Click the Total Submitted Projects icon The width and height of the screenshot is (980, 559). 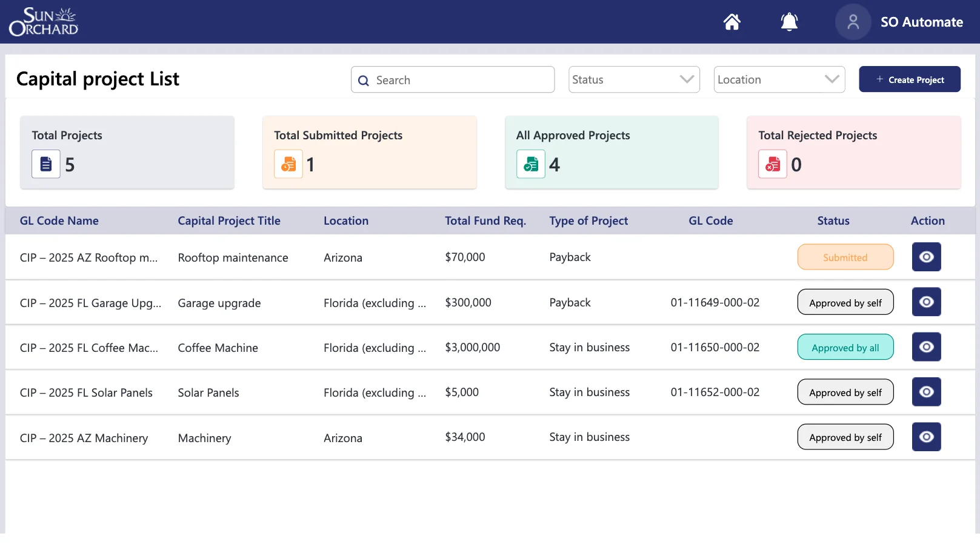288,164
